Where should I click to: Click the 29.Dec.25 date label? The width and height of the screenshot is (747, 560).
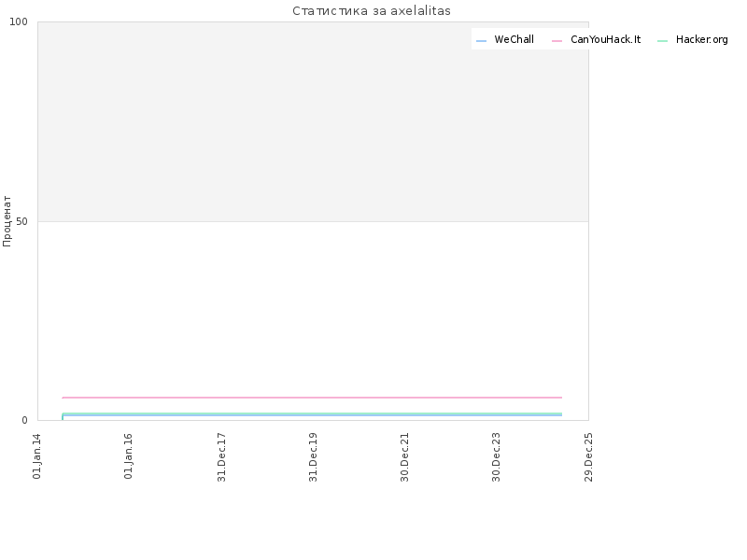tap(588, 457)
